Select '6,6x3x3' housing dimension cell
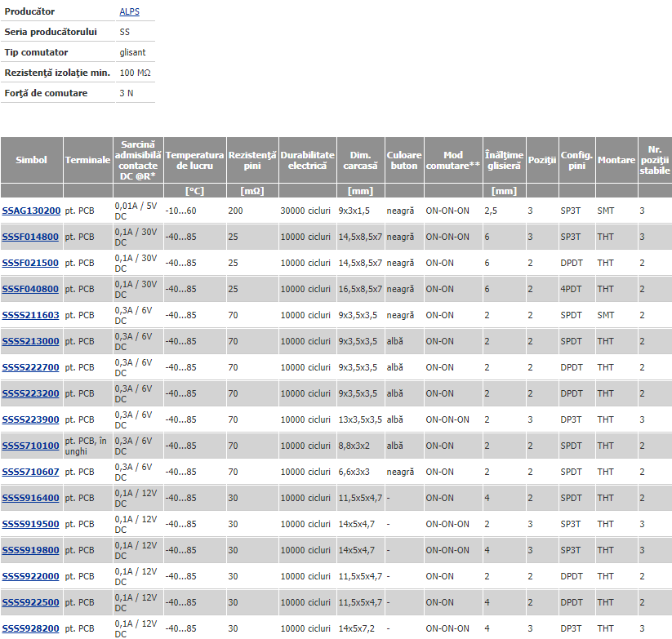This screenshot has width=672, height=639. point(354,472)
